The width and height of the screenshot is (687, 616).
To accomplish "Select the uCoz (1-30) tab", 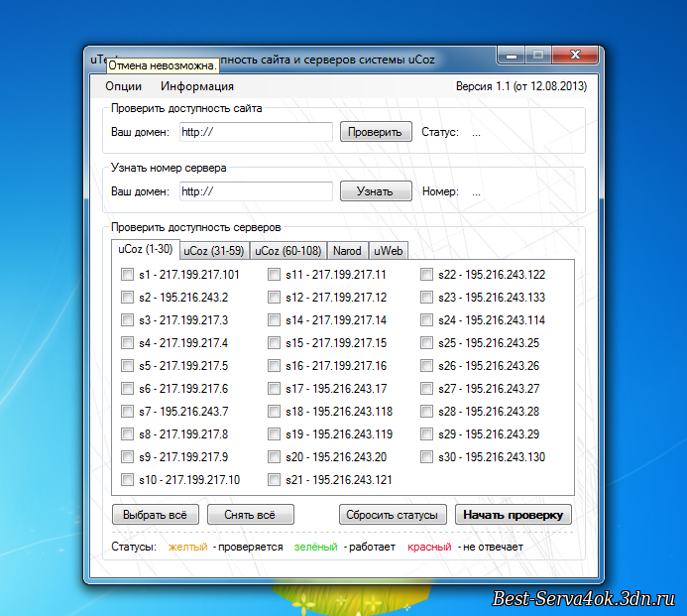I will [146, 249].
